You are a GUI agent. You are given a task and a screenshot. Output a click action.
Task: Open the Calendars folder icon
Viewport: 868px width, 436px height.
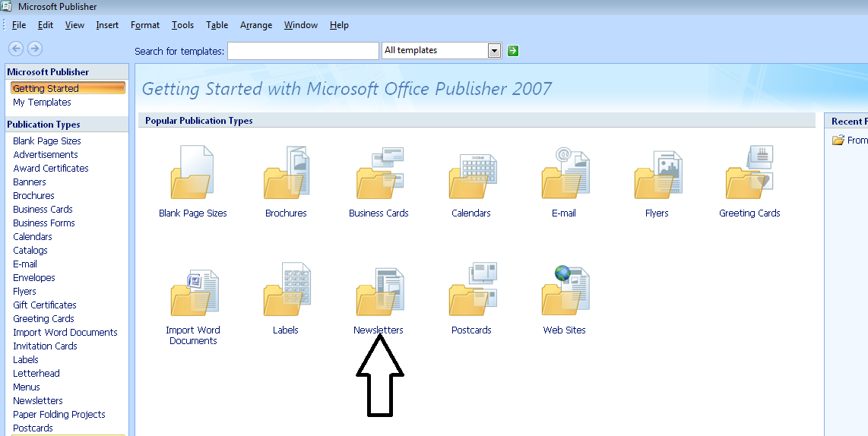coord(472,175)
